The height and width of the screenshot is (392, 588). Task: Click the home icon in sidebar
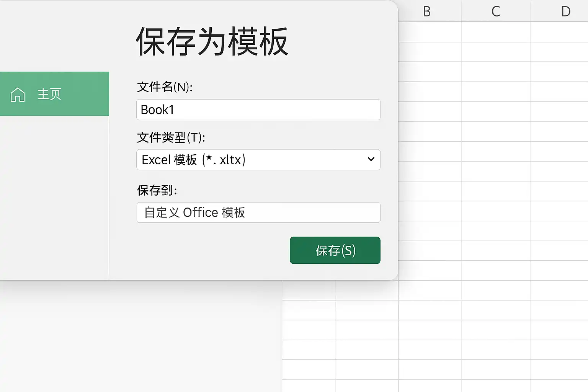tap(18, 94)
